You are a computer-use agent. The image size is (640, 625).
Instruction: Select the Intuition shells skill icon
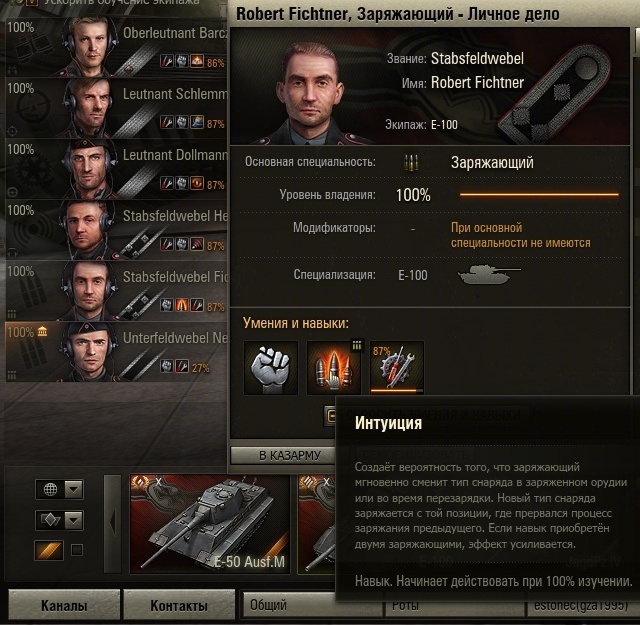click(x=334, y=368)
